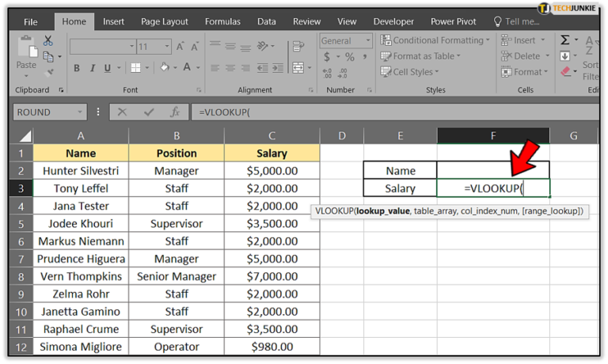Click the Increase Indent icon
The width and height of the screenshot is (608, 364).
[x=278, y=68]
